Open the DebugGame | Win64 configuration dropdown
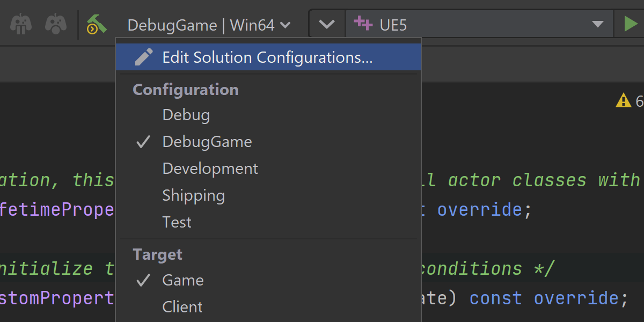This screenshot has width=644, height=322. point(209,25)
